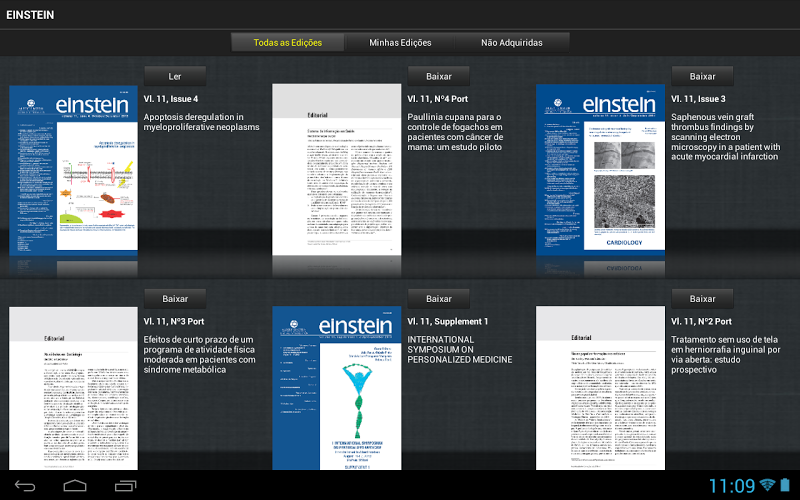Tap the Android home navigation icon
This screenshot has height=500, width=800.
[75, 486]
